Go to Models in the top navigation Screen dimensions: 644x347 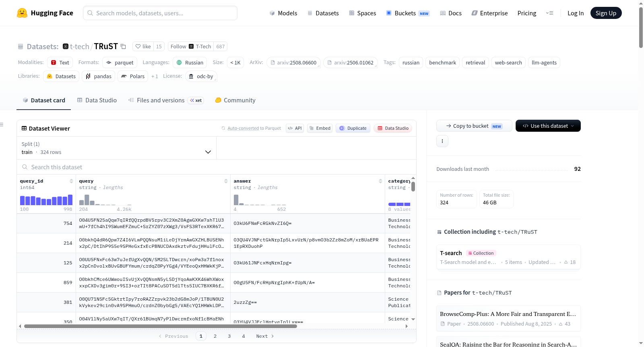click(x=283, y=13)
